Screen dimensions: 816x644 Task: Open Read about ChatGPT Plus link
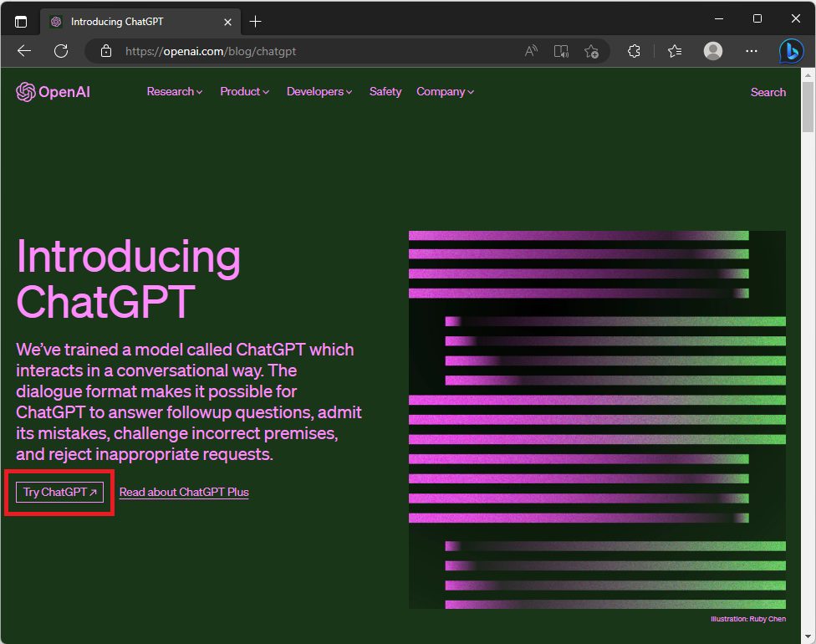pyautogui.click(x=184, y=492)
